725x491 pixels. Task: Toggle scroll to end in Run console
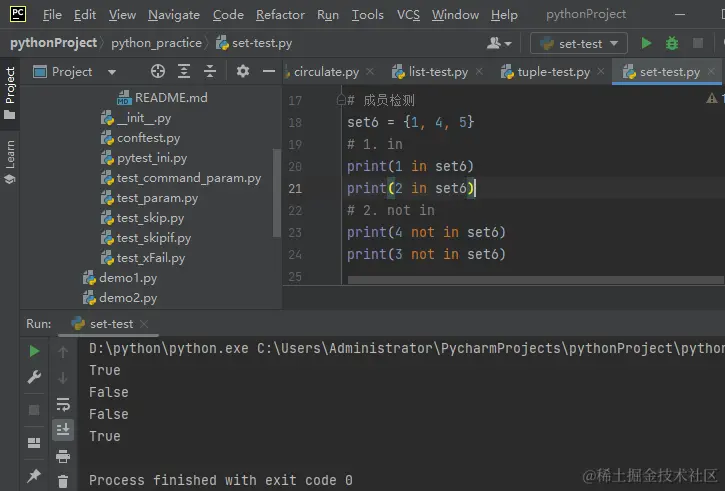tap(63, 430)
